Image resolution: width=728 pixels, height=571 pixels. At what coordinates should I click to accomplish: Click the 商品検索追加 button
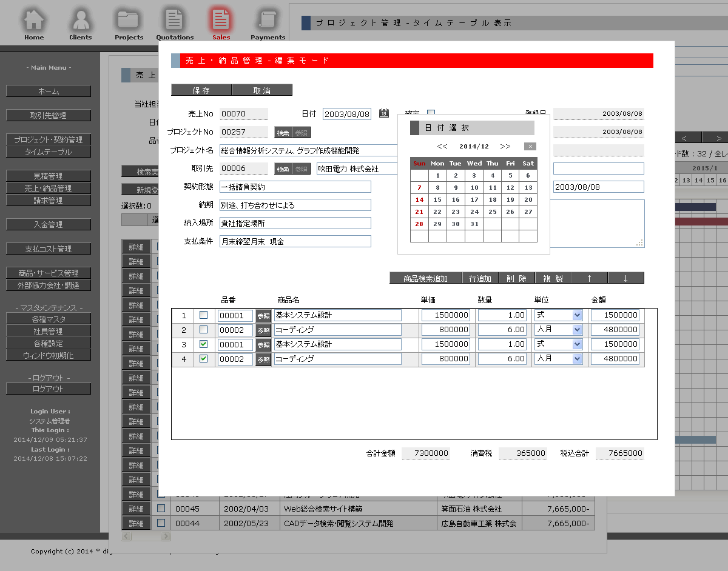pos(426,278)
